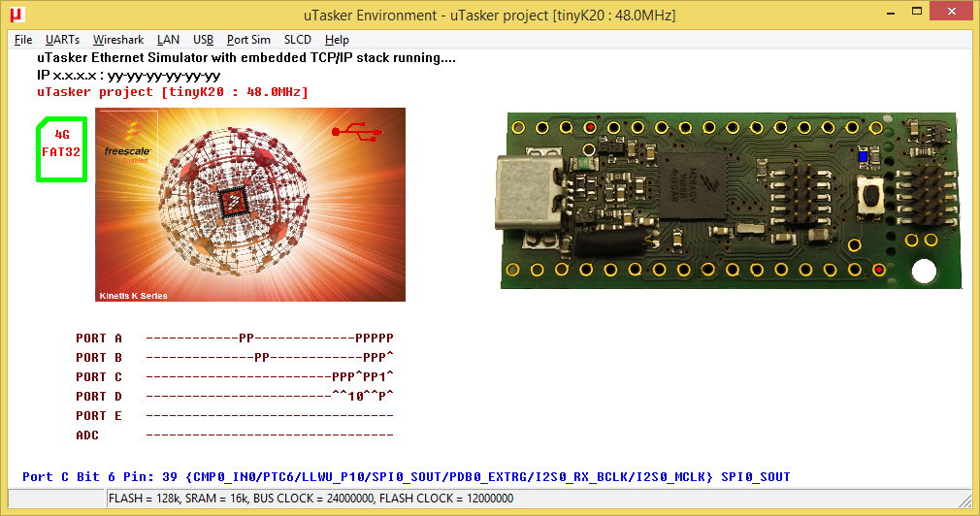This screenshot has width=980, height=516.
Task: Open the UARTs menu
Action: pyautogui.click(x=62, y=40)
